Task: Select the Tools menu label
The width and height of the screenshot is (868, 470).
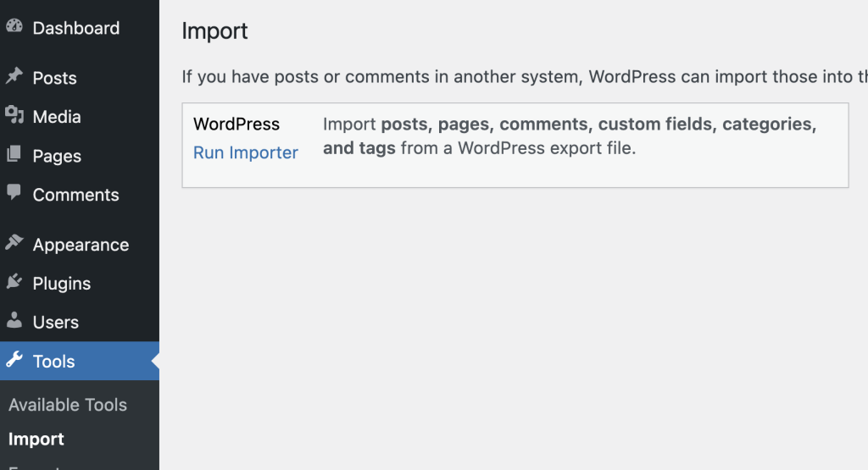Action: pos(53,361)
